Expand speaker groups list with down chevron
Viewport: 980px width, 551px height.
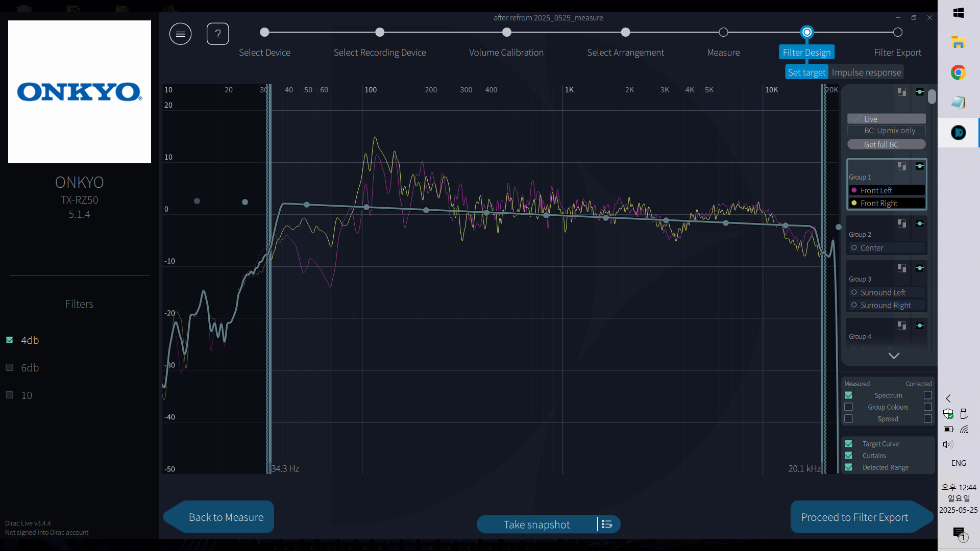894,356
